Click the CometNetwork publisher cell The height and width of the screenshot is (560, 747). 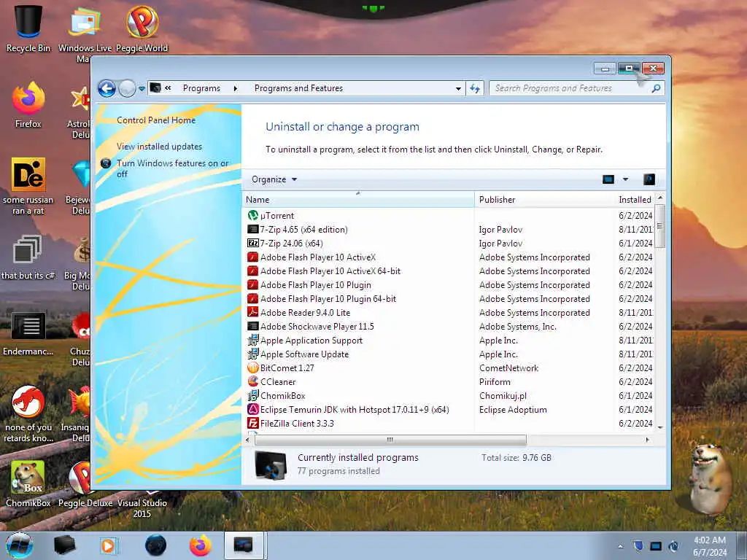[508, 368]
